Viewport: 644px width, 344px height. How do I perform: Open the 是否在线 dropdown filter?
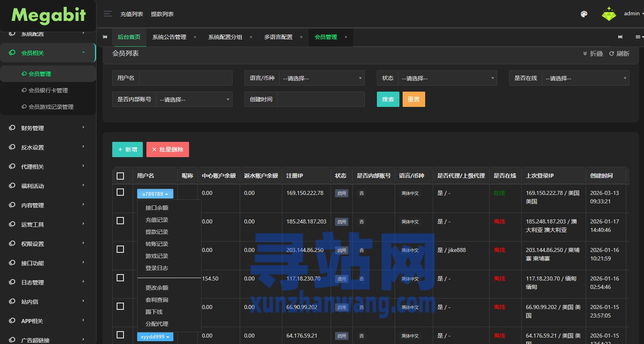[585, 78]
